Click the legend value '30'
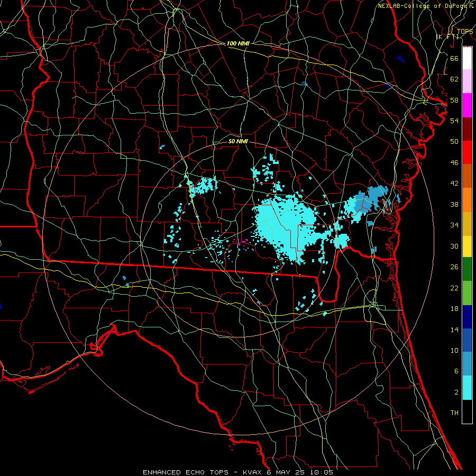476x476 pixels. pos(454,246)
